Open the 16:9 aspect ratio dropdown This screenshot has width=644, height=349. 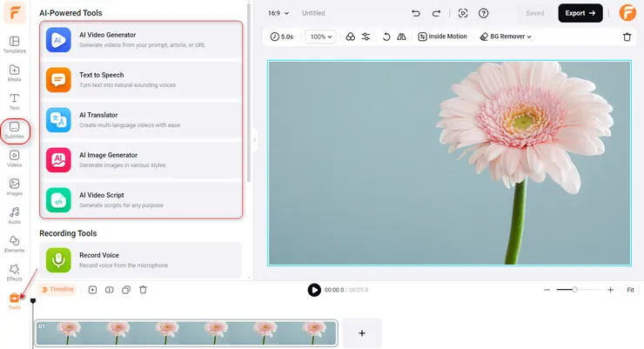[x=278, y=13]
